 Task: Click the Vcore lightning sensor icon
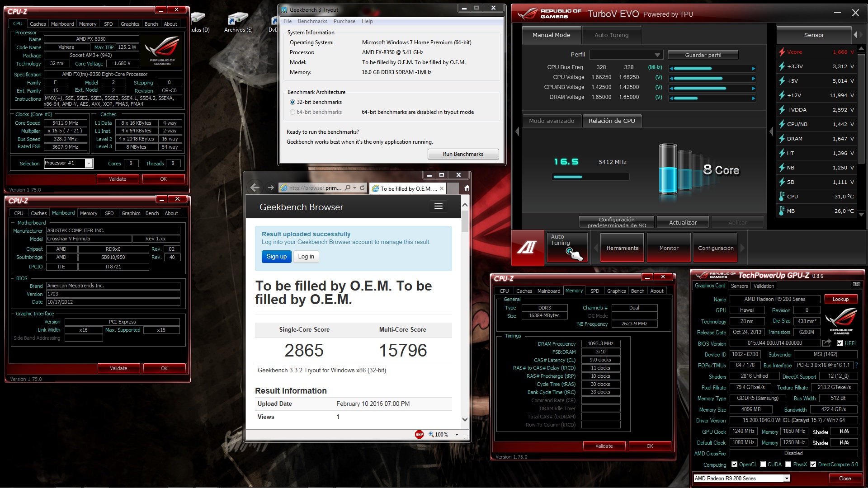(x=782, y=52)
